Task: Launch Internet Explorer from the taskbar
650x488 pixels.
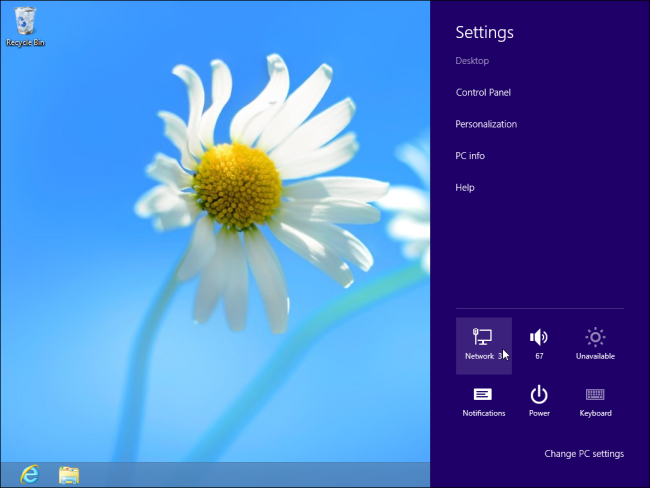Action: point(29,474)
